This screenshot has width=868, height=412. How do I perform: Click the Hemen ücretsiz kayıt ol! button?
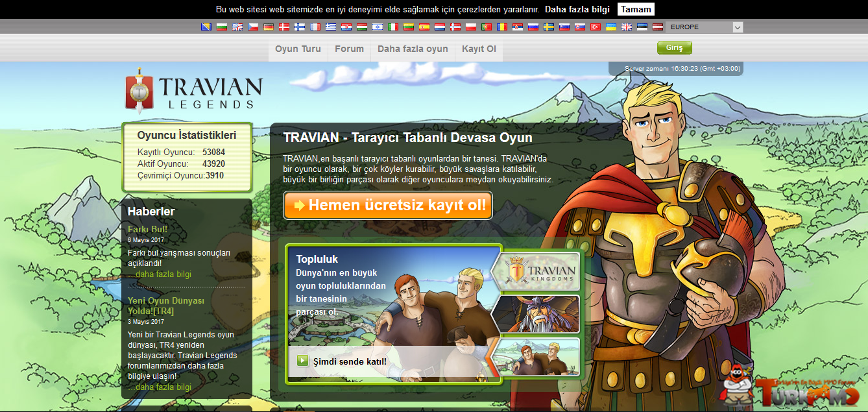click(x=388, y=206)
